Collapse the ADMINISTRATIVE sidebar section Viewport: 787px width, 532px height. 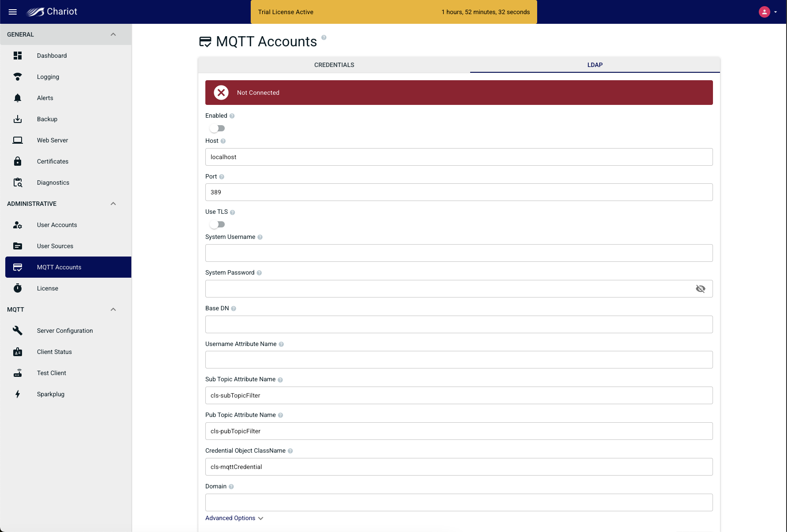tap(113, 204)
